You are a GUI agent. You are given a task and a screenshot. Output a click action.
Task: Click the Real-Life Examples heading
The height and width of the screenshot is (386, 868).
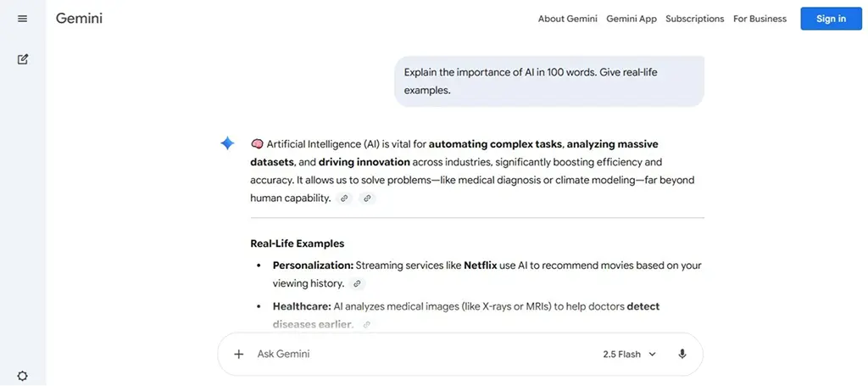pos(297,243)
